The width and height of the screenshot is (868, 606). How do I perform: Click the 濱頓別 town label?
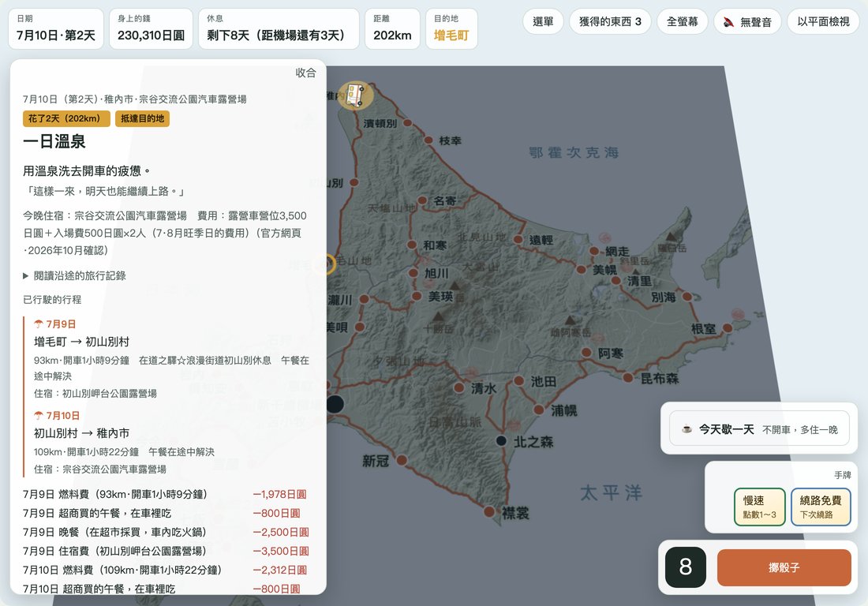click(380, 123)
